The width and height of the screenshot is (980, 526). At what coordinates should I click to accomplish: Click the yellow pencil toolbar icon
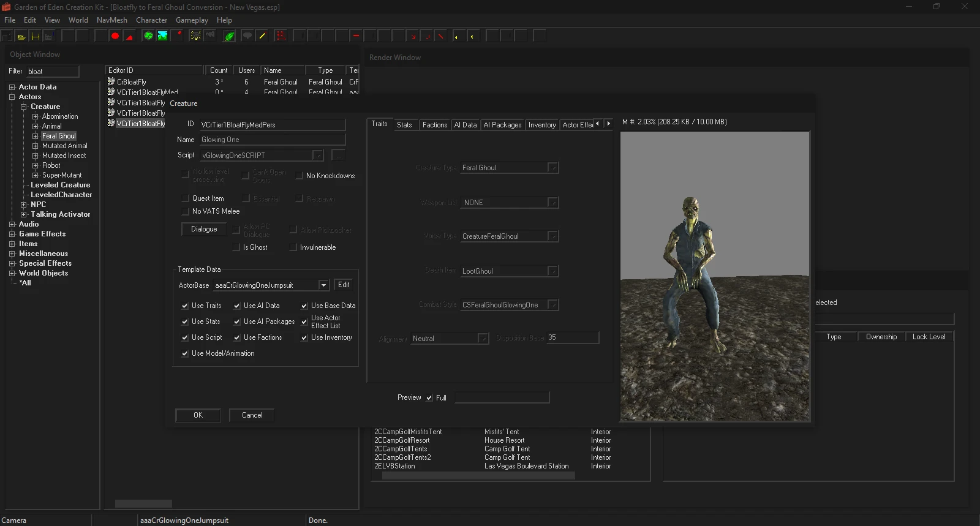pyautogui.click(x=262, y=36)
